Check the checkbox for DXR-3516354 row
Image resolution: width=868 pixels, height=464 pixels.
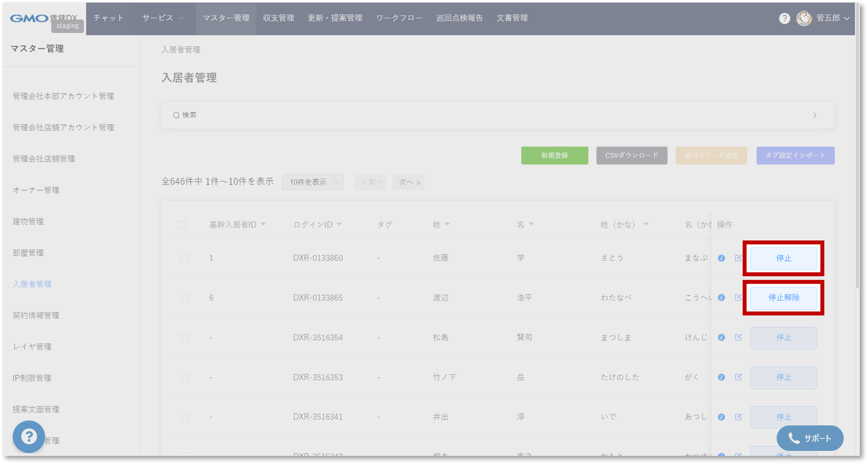(184, 337)
